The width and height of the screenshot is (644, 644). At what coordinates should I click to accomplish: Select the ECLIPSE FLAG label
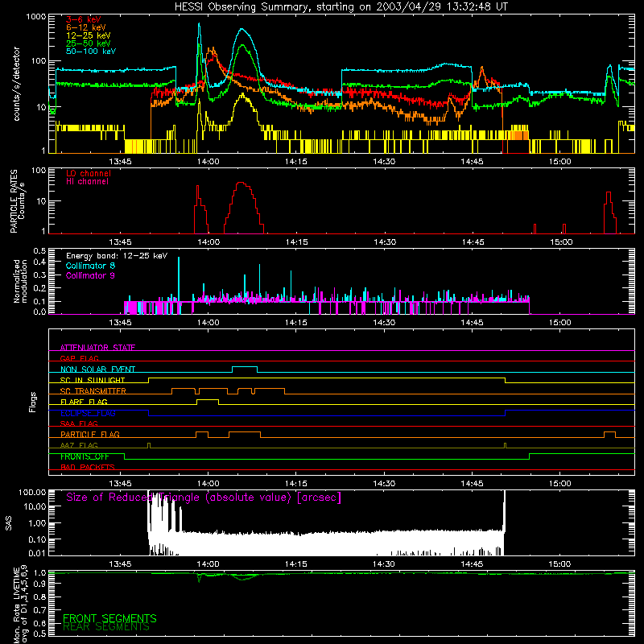(x=88, y=413)
